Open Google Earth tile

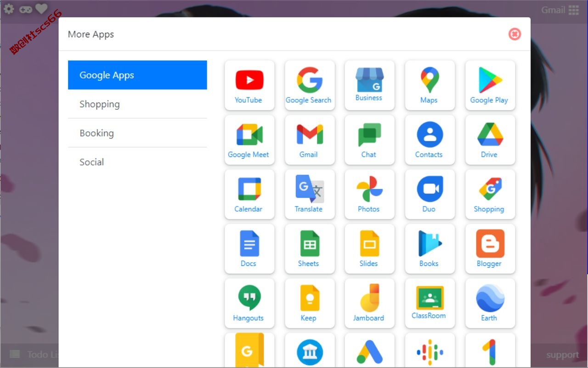click(490, 303)
